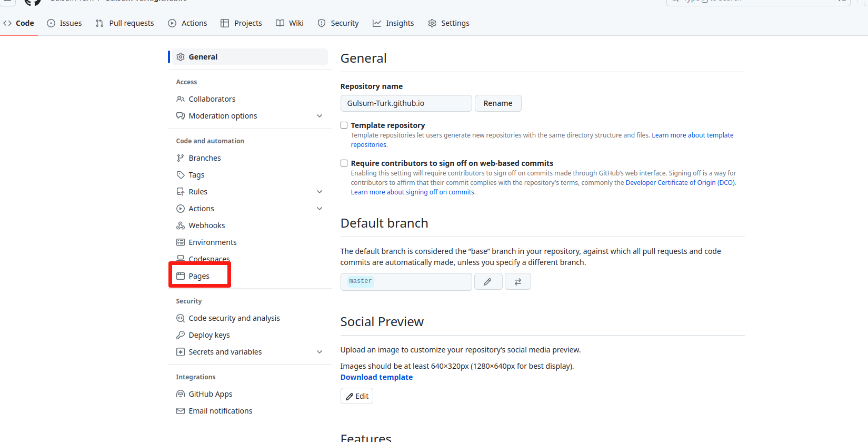Click the Issues circle icon
This screenshot has width=868, height=442.
pyautogui.click(x=51, y=23)
